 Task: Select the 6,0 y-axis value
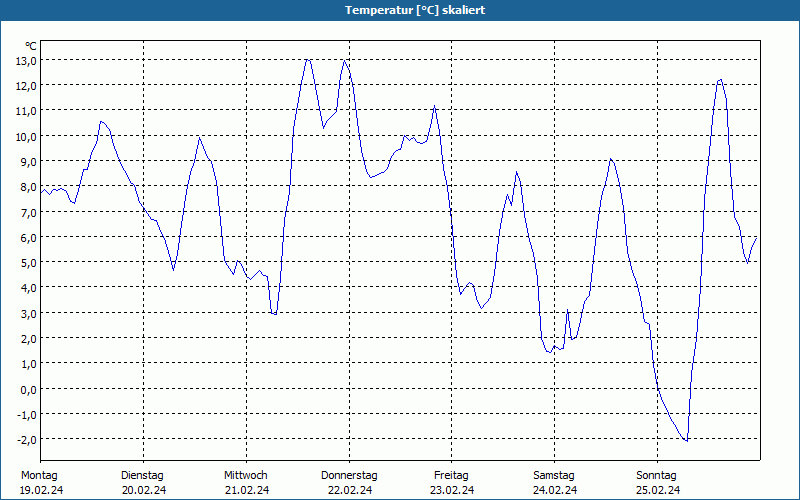pyautogui.click(x=29, y=238)
